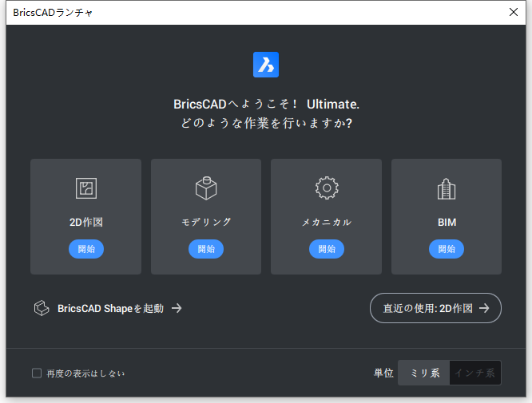Click the モデリング cube icon
The image size is (532, 403).
tap(206, 188)
